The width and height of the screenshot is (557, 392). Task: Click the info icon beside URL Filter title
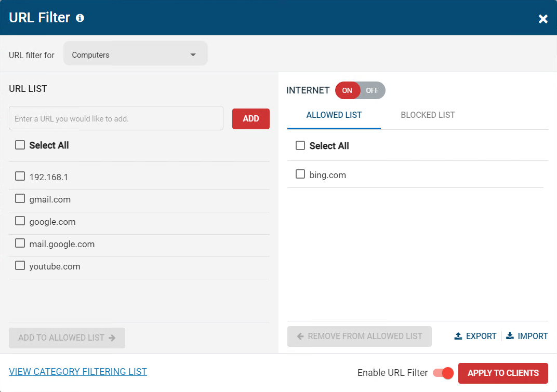click(80, 18)
